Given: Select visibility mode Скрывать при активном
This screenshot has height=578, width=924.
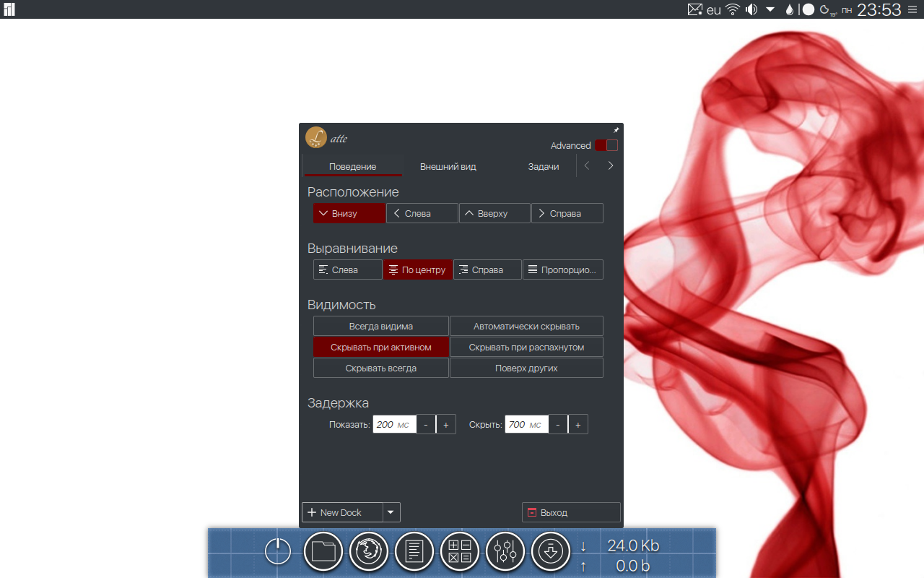Looking at the screenshot, I should click(381, 347).
